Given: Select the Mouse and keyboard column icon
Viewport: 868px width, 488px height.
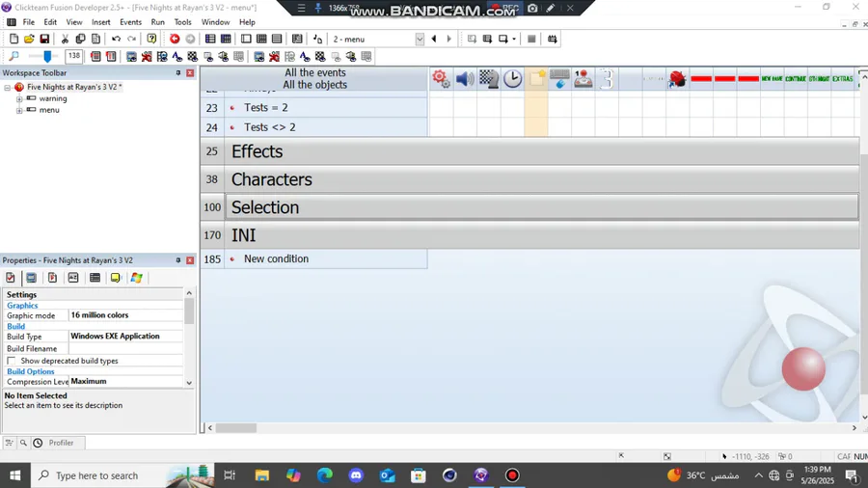Looking at the screenshot, I should [559, 78].
